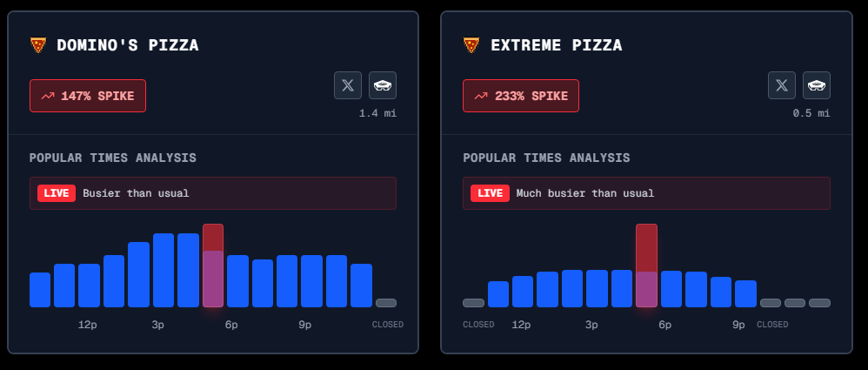Image resolution: width=868 pixels, height=370 pixels.
Task: Click the CLOSED label under Domino's chart
Action: 388,325
